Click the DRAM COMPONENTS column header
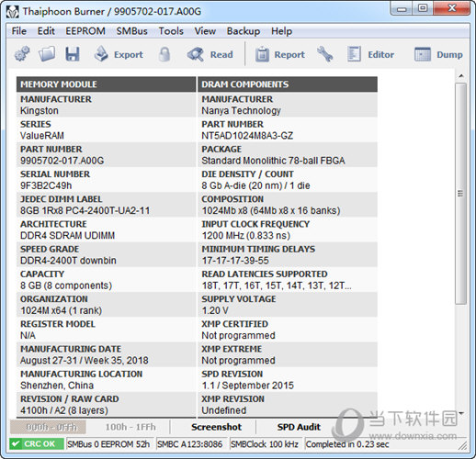 coord(288,84)
